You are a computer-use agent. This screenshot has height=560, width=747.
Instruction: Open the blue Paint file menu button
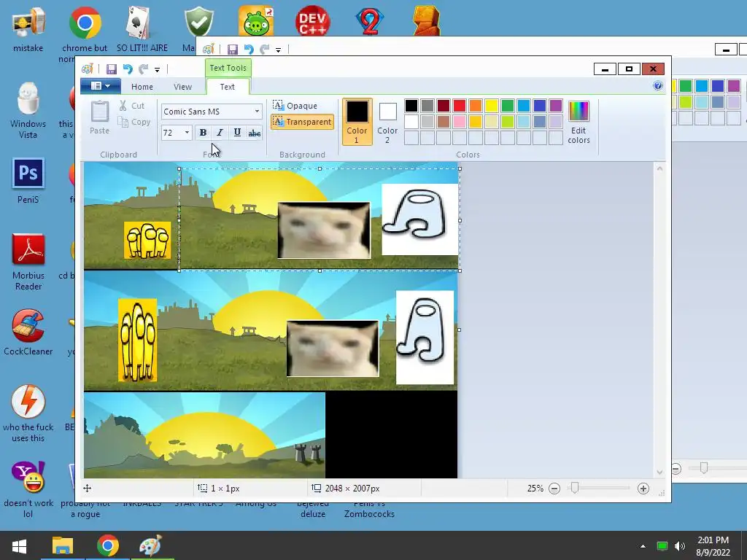[x=101, y=86]
